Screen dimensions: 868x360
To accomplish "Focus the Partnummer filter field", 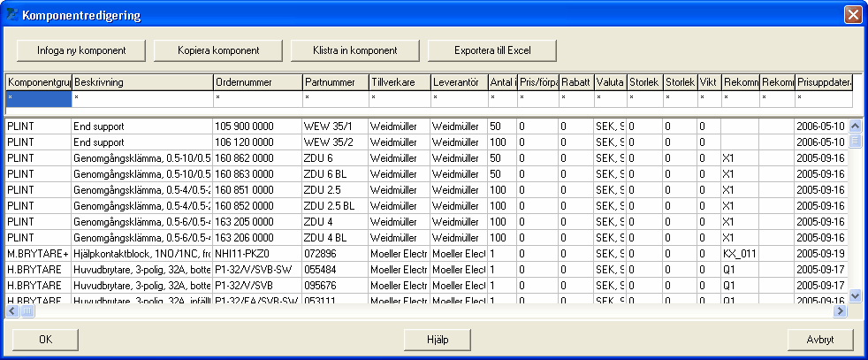I will coord(336,98).
